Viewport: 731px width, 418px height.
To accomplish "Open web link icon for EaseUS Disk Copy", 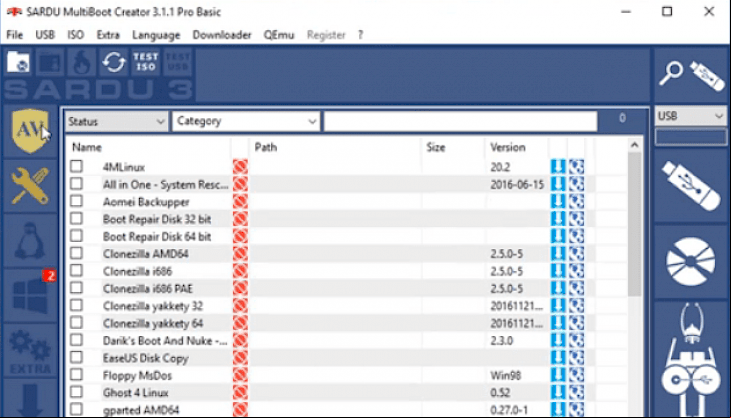I will point(576,358).
